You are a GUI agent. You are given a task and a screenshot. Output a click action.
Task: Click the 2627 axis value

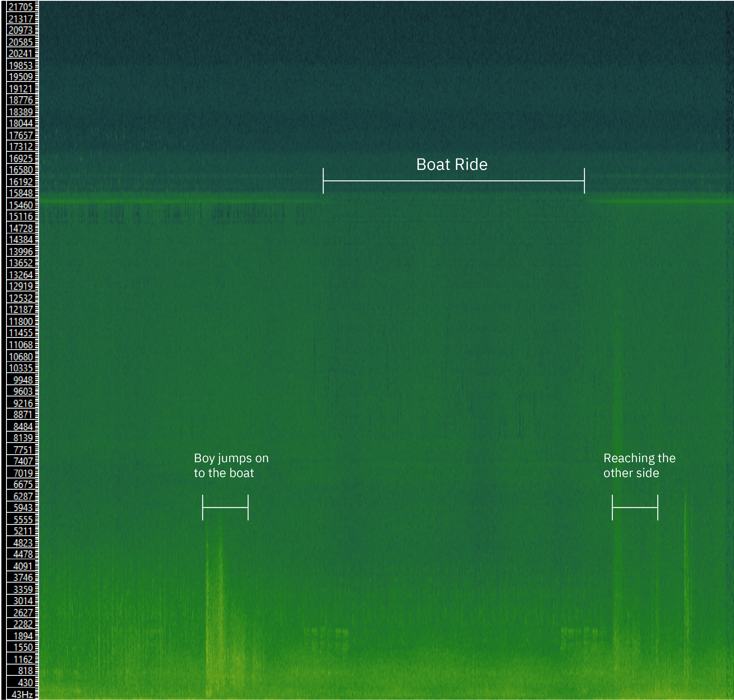[x=23, y=613]
